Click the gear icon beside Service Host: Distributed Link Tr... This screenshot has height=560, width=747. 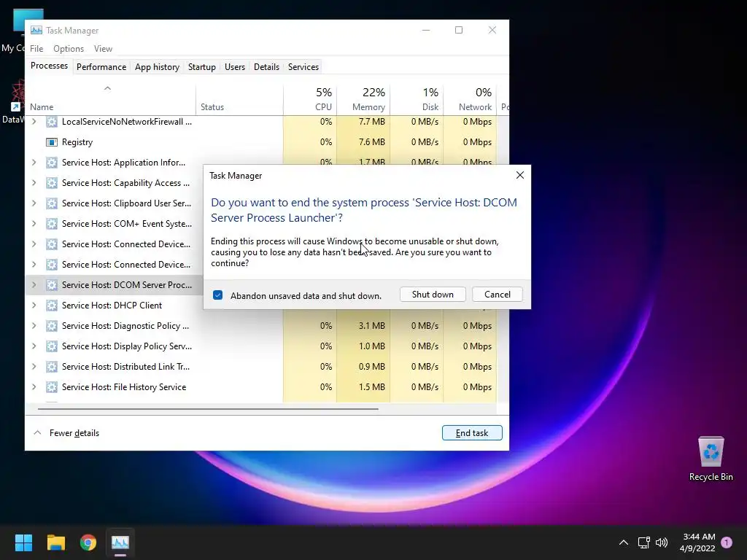click(x=52, y=367)
